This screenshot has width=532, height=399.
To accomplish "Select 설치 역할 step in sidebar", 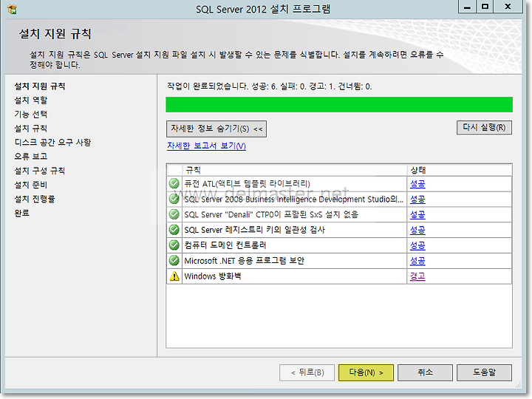I will point(31,100).
